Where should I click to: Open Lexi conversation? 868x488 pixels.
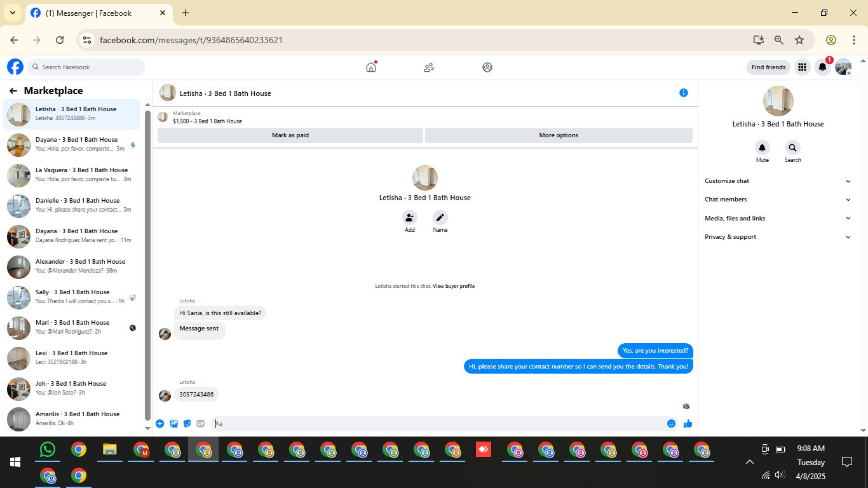(x=71, y=358)
